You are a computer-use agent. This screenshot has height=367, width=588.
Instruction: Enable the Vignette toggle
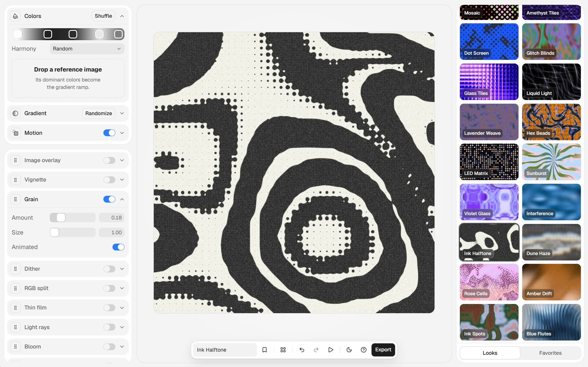pyautogui.click(x=109, y=180)
